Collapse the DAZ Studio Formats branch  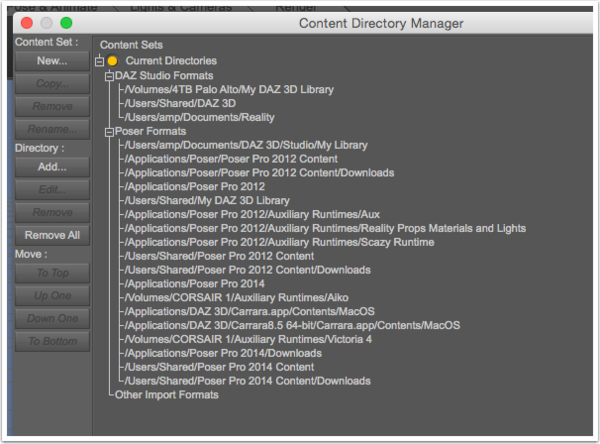(x=109, y=76)
